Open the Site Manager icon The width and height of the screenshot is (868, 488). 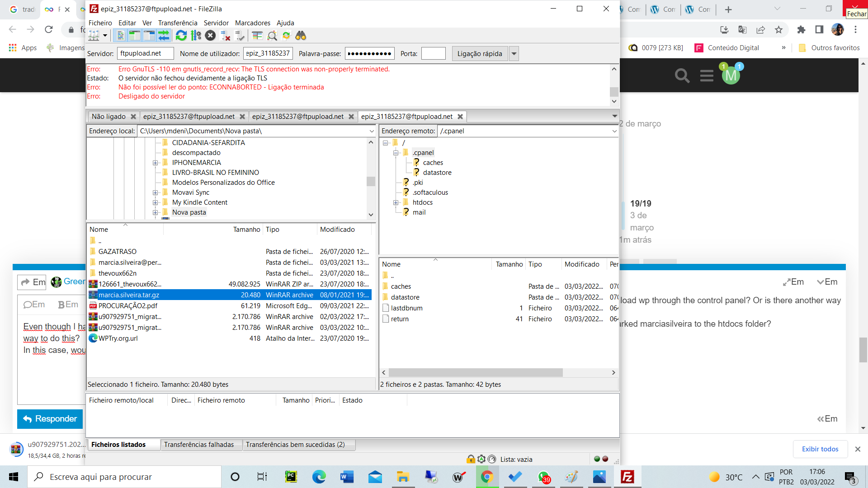[94, 35]
